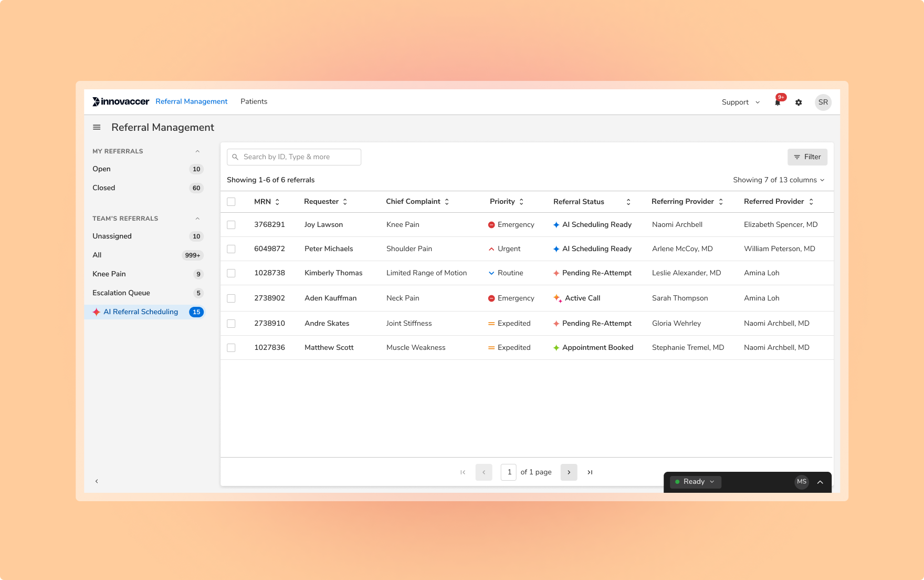This screenshot has width=924, height=580.
Task: Click the search by ID input field
Action: click(x=294, y=157)
